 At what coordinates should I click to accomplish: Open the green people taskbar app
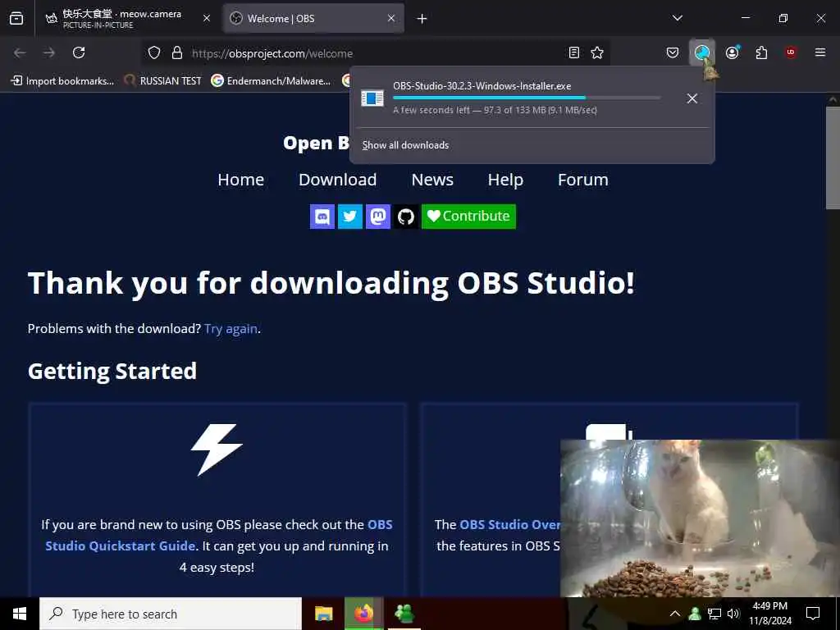(x=404, y=614)
